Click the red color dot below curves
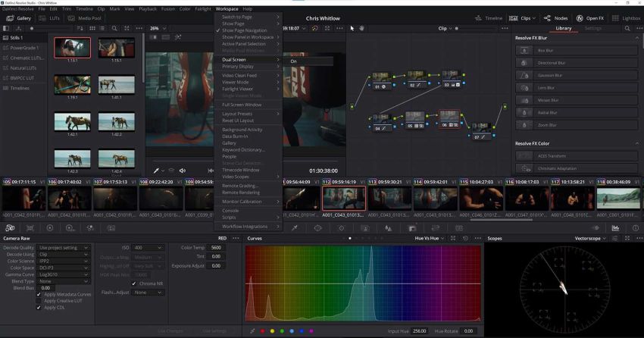Viewport: 644px width, 338px height. tap(262, 331)
